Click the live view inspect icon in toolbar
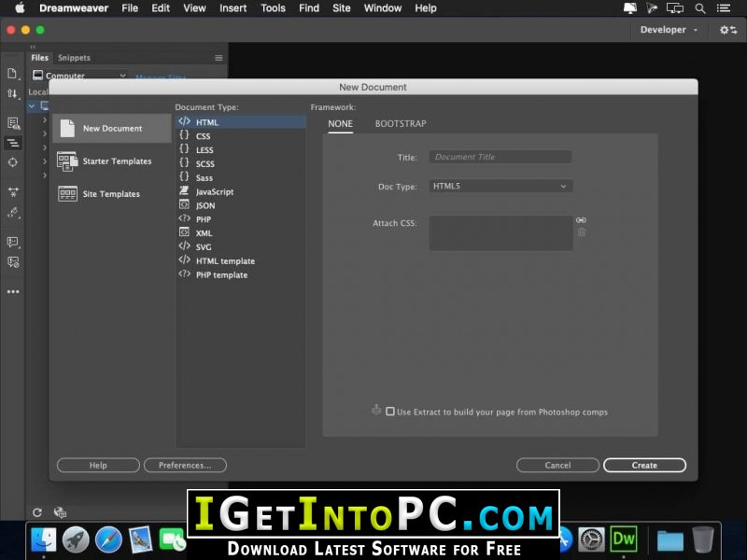The width and height of the screenshot is (747, 560). tap(13, 123)
